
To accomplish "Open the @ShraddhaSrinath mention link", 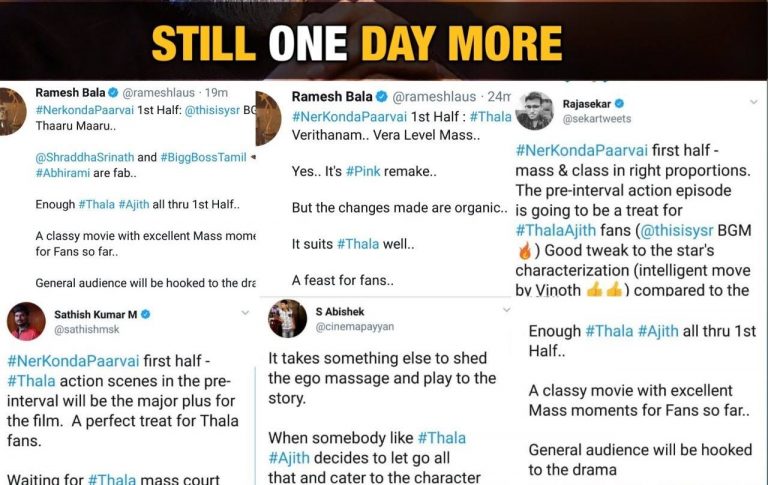I will point(85,157).
